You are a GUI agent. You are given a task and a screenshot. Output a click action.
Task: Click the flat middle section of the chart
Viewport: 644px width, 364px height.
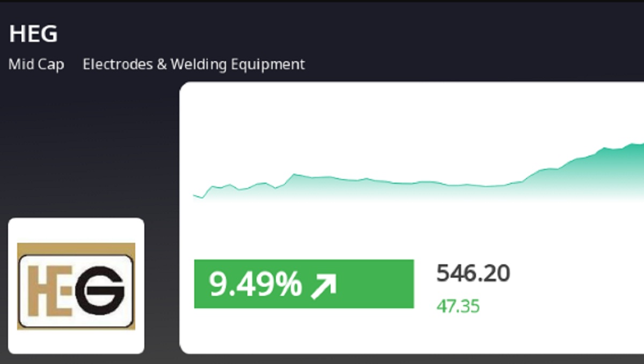419,182
